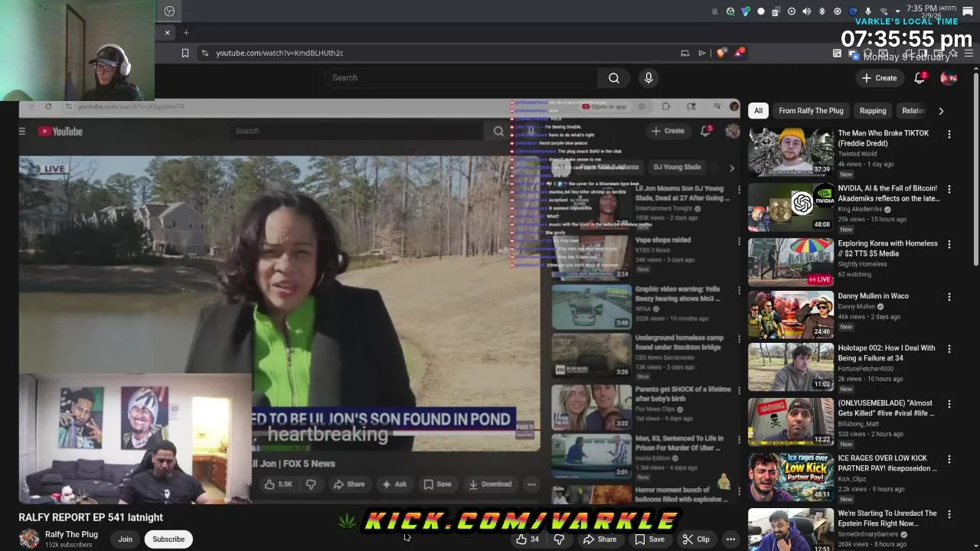Image resolution: width=980 pixels, height=551 pixels.
Task: Open Exploring Korea LIVE thumbnail
Action: point(790,262)
